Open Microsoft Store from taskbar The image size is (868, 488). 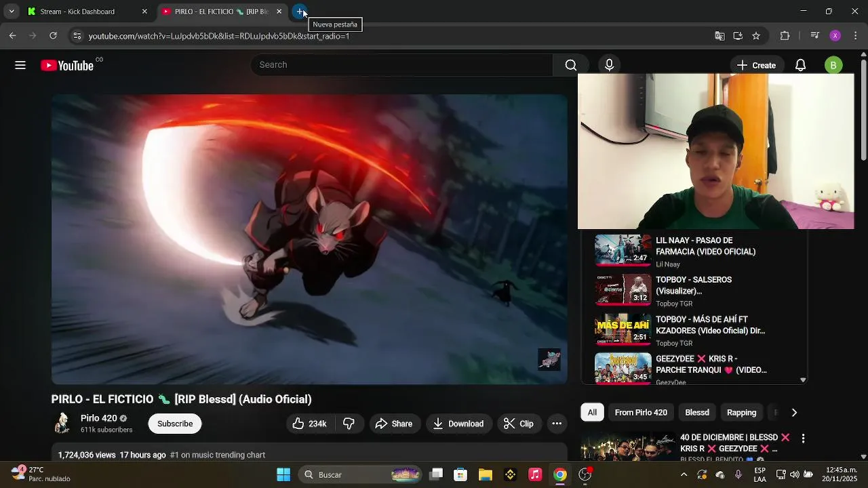[460, 474]
